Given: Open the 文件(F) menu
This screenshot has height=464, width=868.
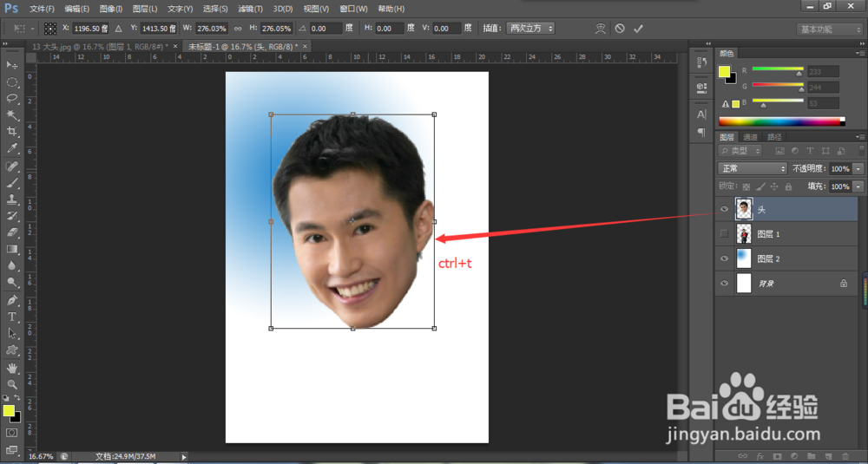Looking at the screenshot, I should [x=42, y=9].
